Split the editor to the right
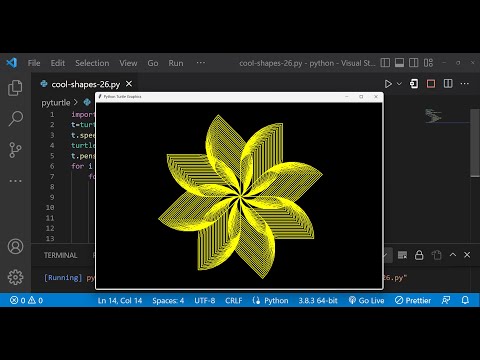480x360 pixels. coord(448,84)
